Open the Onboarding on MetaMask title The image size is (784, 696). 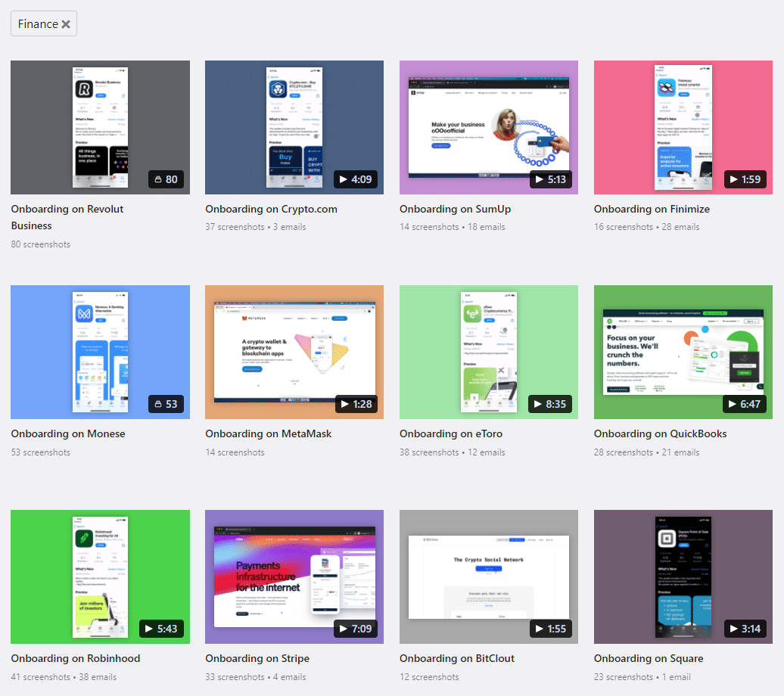click(269, 433)
